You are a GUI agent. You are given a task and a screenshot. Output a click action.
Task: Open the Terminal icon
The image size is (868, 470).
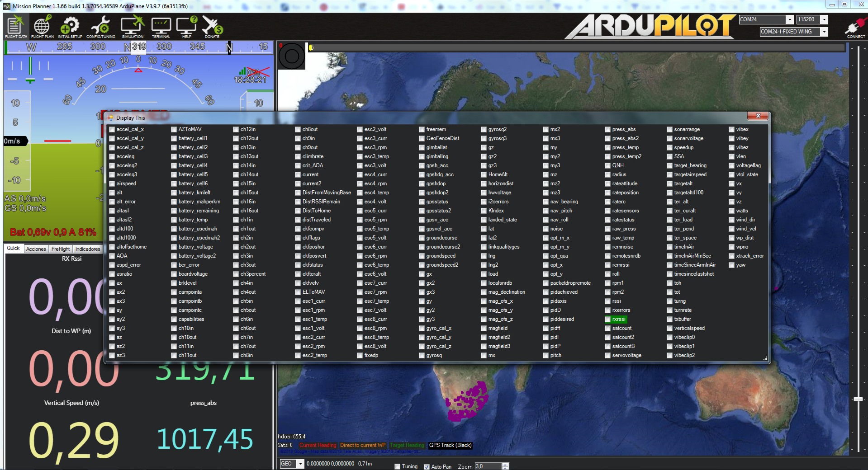[161, 26]
